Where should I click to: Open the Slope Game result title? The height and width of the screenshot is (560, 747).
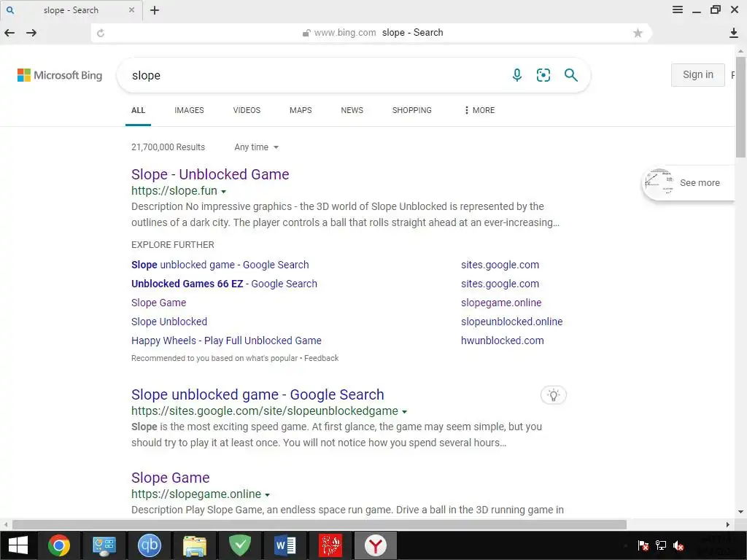click(171, 478)
